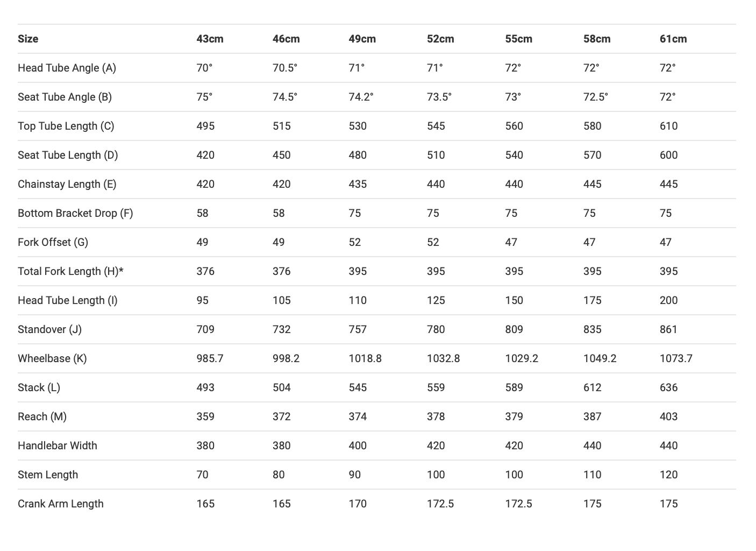Select the Head Tube Angle (A) row label
756x551 pixels.
click(x=67, y=68)
